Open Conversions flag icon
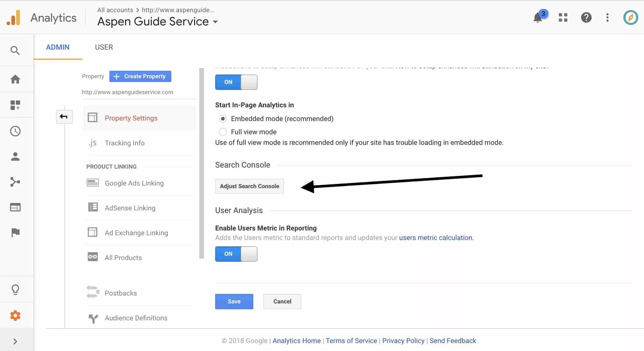644x351 pixels. (x=15, y=233)
